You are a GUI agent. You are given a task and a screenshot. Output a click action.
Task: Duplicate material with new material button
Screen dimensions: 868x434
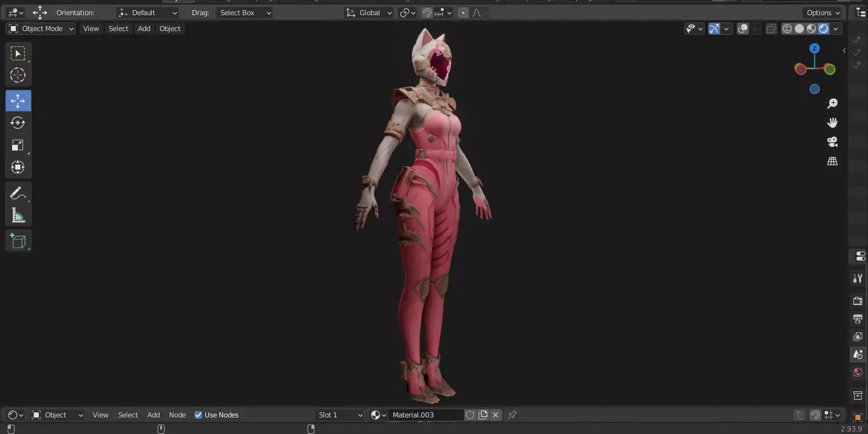[x=483, y=415]
